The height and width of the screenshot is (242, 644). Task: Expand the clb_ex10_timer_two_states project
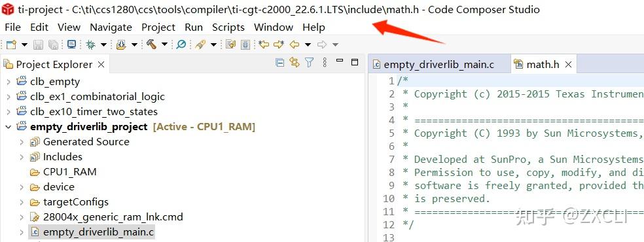tap(9, 112)
